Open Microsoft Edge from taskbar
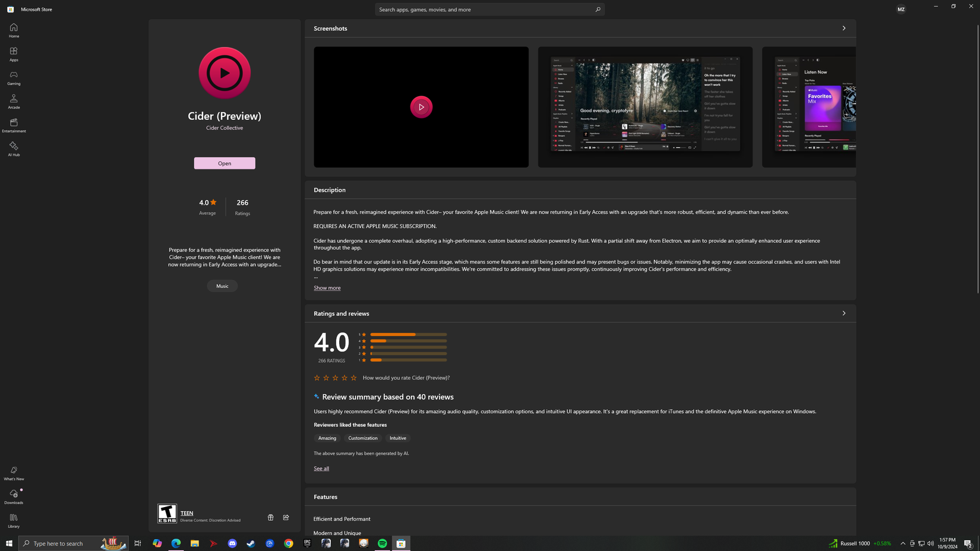Viewport: 980px width, 551px height. (176, 543)
